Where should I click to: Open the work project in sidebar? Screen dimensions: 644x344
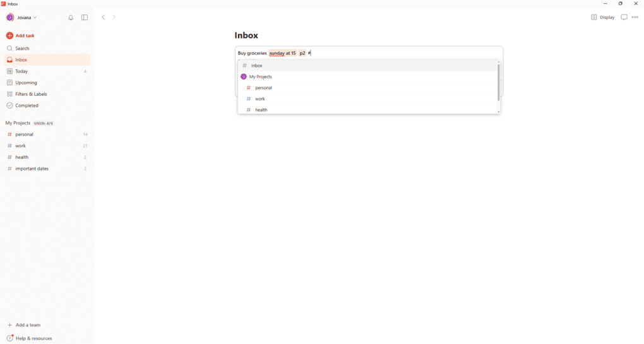coord(47,146)
